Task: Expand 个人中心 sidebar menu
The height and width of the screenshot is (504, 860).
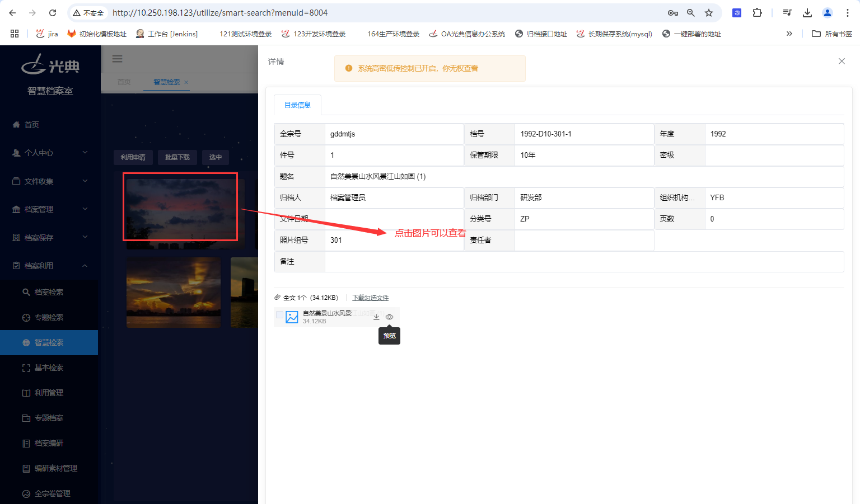Action: click(x=49, y=153)
